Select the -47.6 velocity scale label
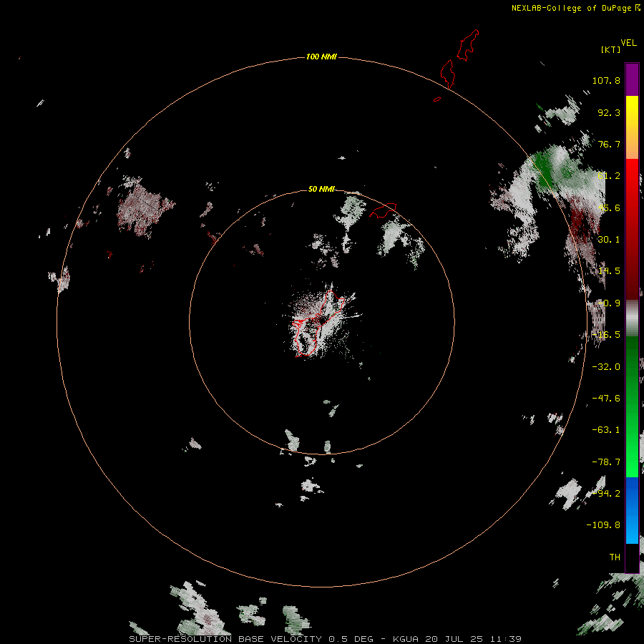 (x=606, y=399)
